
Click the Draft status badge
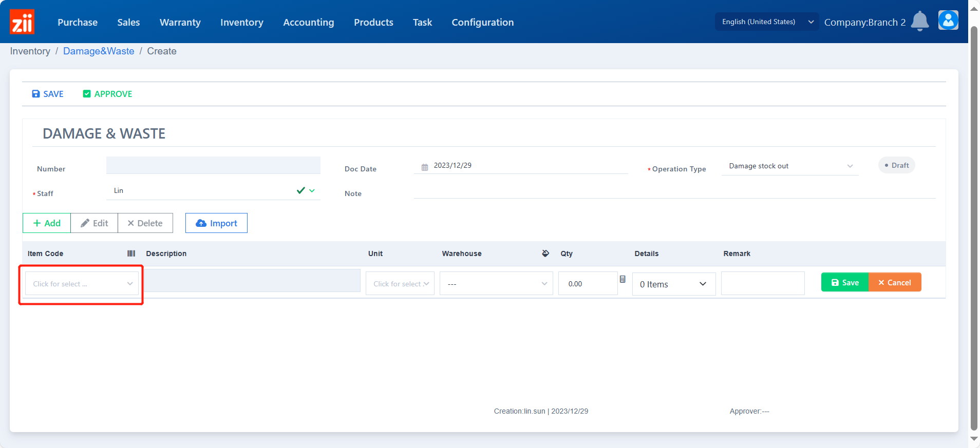pyautogui.click(x=897, y=165)
